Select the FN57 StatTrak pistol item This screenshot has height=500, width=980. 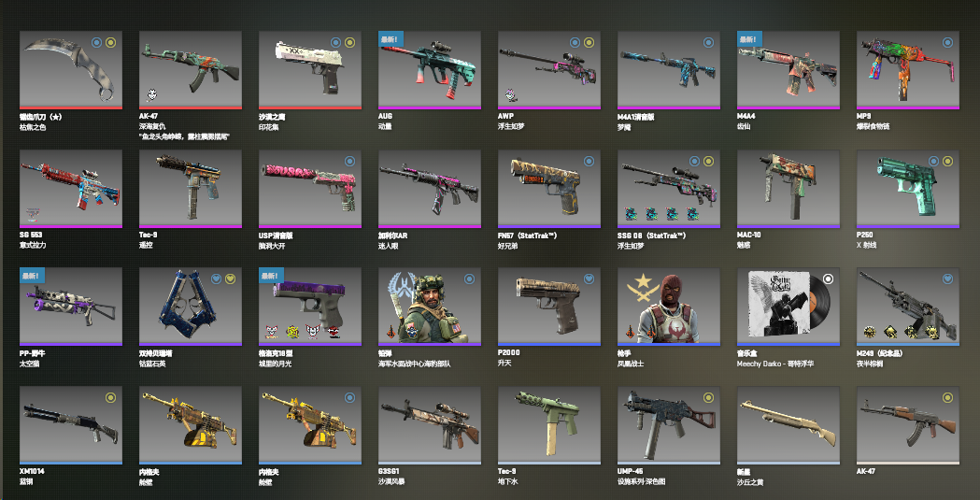tap(548, 188)
